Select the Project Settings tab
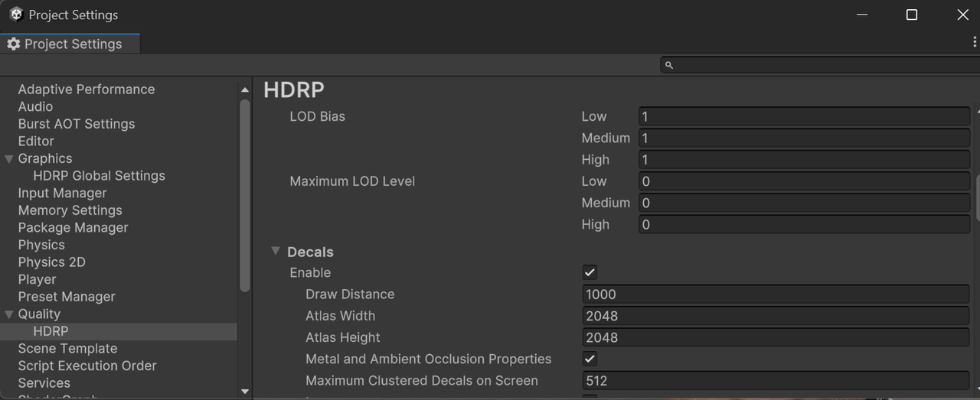Screen dimensions: 980x400 (71, 44)
